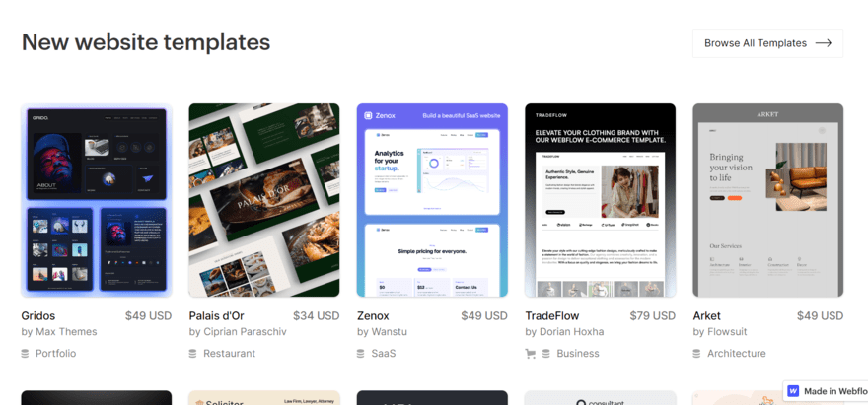This screenshot has width=868, height=405.
Task: Click the arrow icon in Browse All Templates
Action: tap(824, 43)
